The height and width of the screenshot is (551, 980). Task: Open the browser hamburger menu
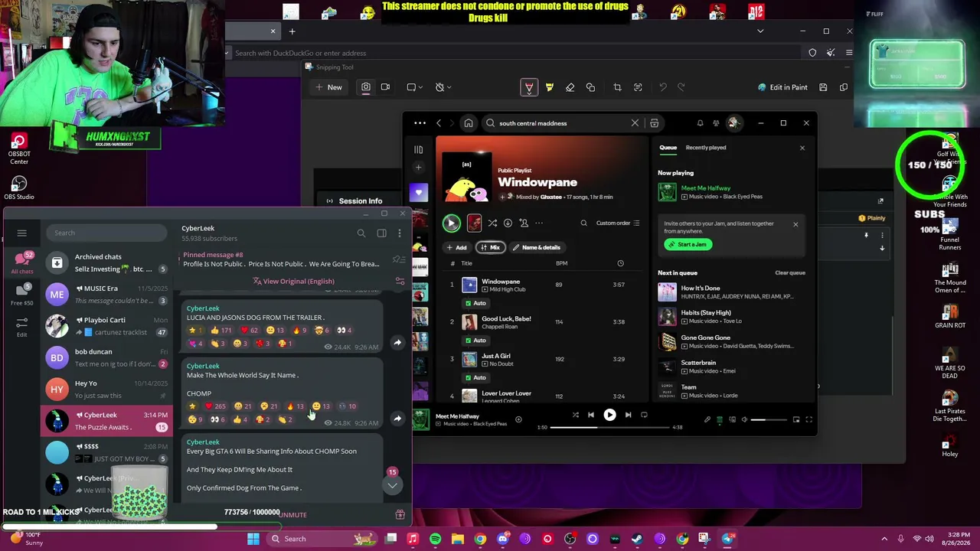pyautogui.click(x=849, y=53)
